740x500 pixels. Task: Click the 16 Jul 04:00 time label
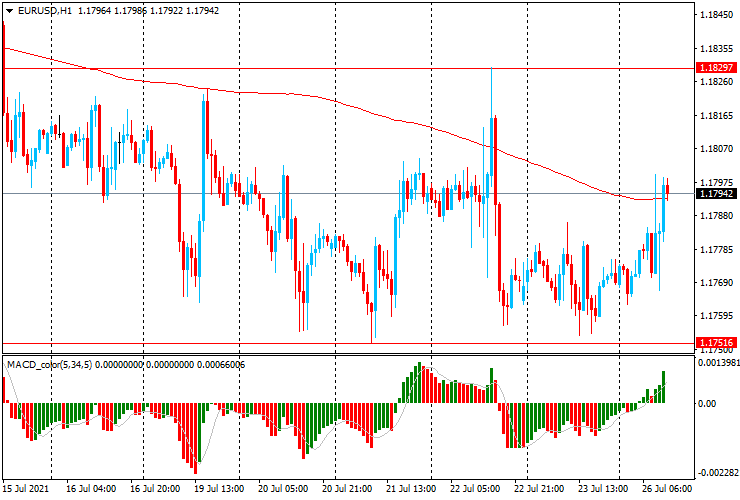point(91,489)
